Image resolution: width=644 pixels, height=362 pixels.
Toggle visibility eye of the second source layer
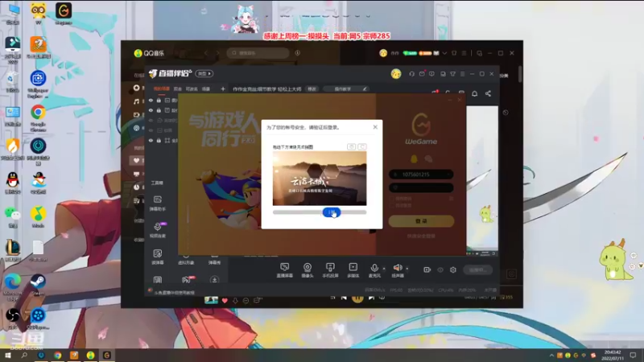coord(151,110)
